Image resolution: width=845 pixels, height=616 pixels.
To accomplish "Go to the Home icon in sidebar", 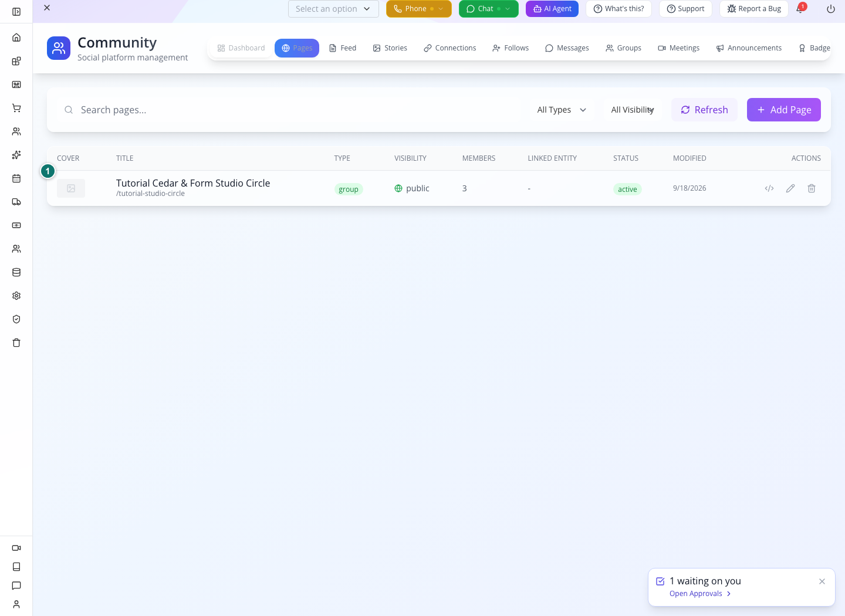I will click(x=16, y=38).
